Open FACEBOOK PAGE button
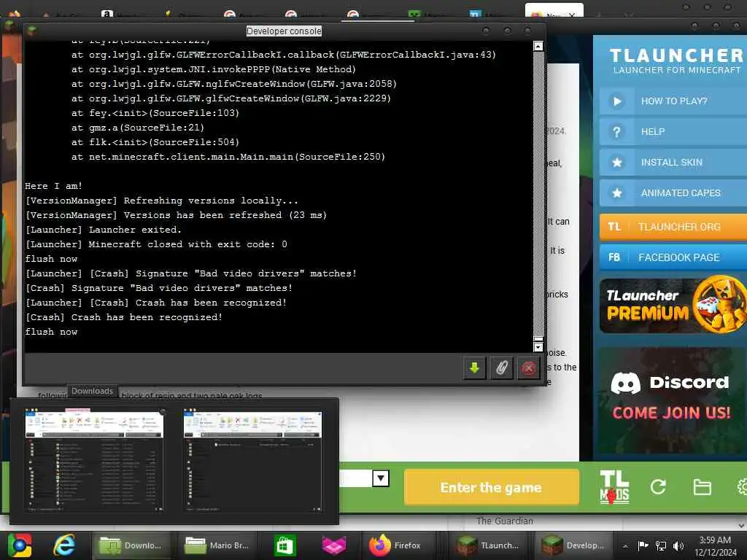The image size is (747, 560). point(673,257)
